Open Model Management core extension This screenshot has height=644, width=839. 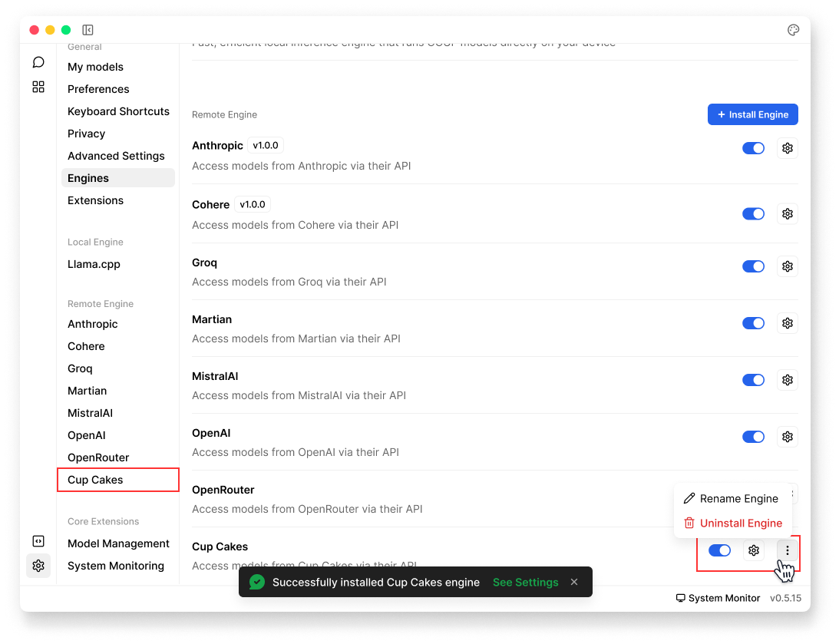[x=118, y=544]
